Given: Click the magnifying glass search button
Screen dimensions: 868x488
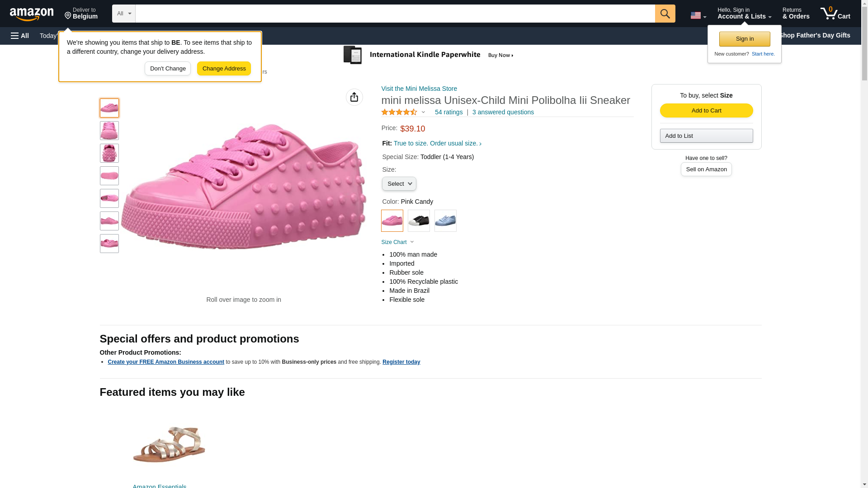Looking at the screenshot, I should 665,14.
